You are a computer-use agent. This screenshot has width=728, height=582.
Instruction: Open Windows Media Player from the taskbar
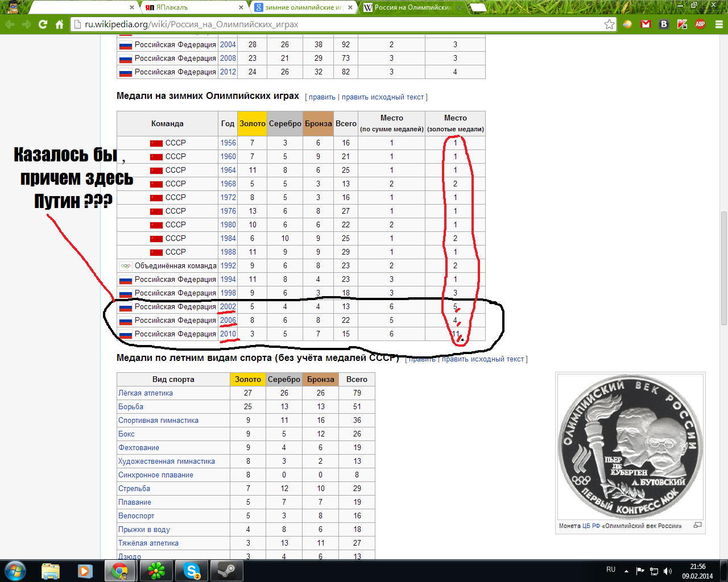85,570
